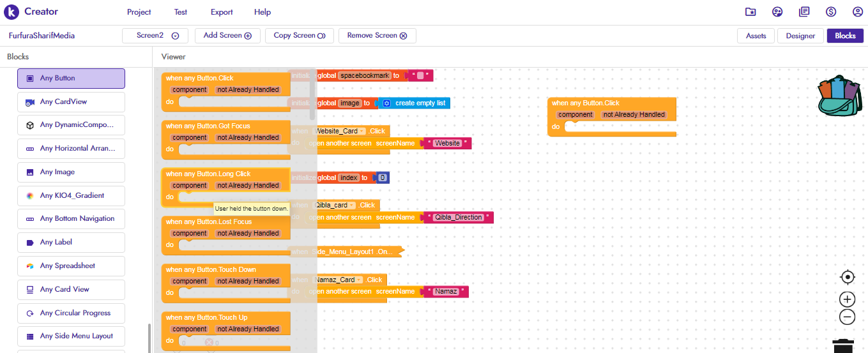
Task: Open the Export menu
Action: pos(222,12)
